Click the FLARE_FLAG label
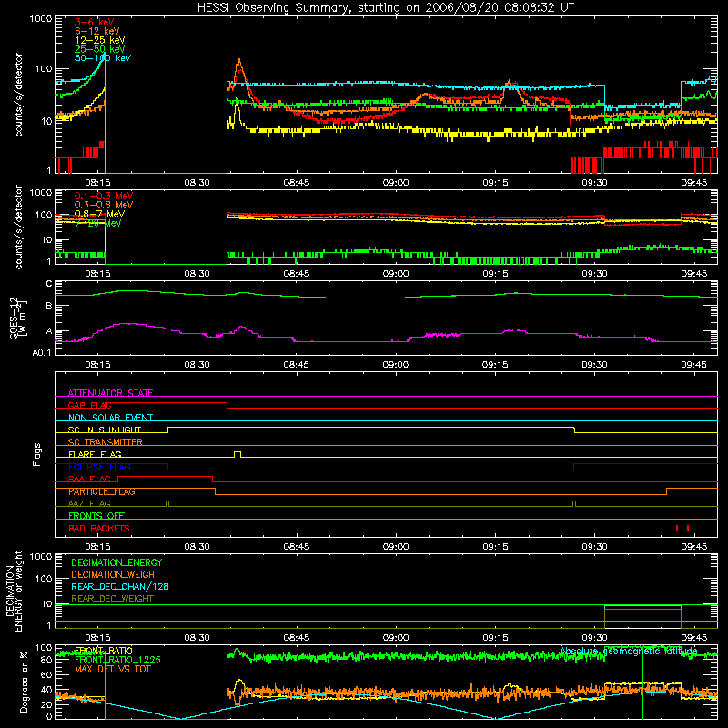Screen dimensions: 728x728 point(95,454)
